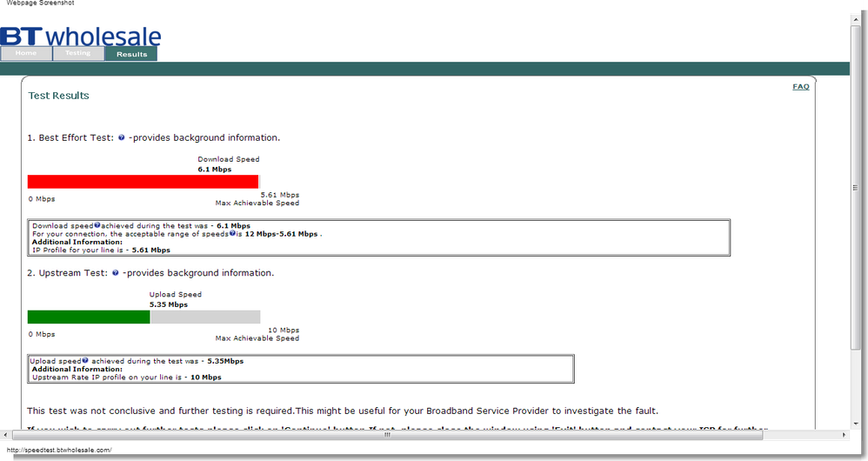Screen dimensions: 868x461
Task: Click the vertical scrollbar down arrow
Action: (856, 424)
